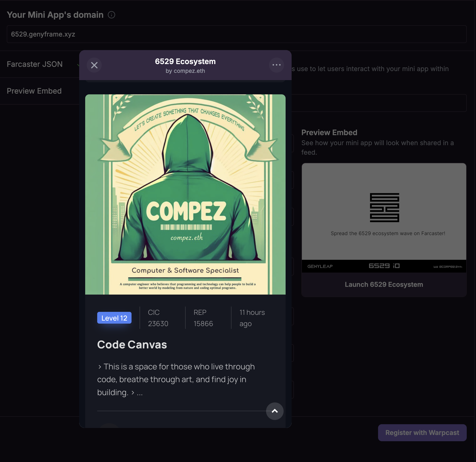The width and height of the screenshot is (476, 462).
Task: Click the Code Canvas title
Action: pyautogui.click(x=132, y=345)
